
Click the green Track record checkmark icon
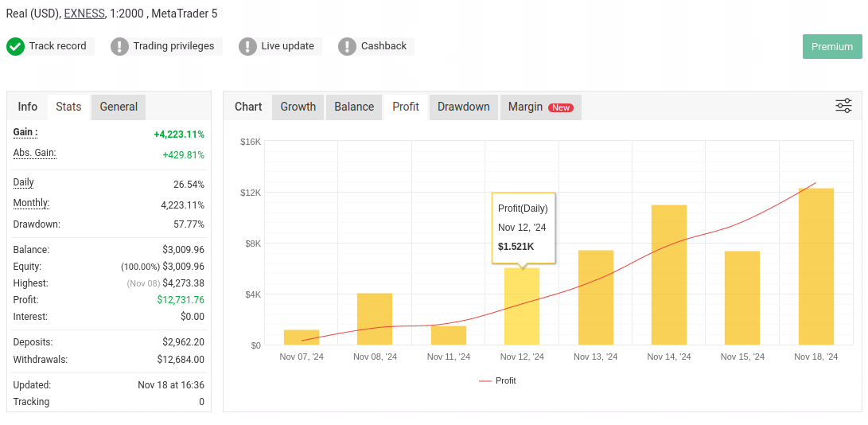[15, 46]
